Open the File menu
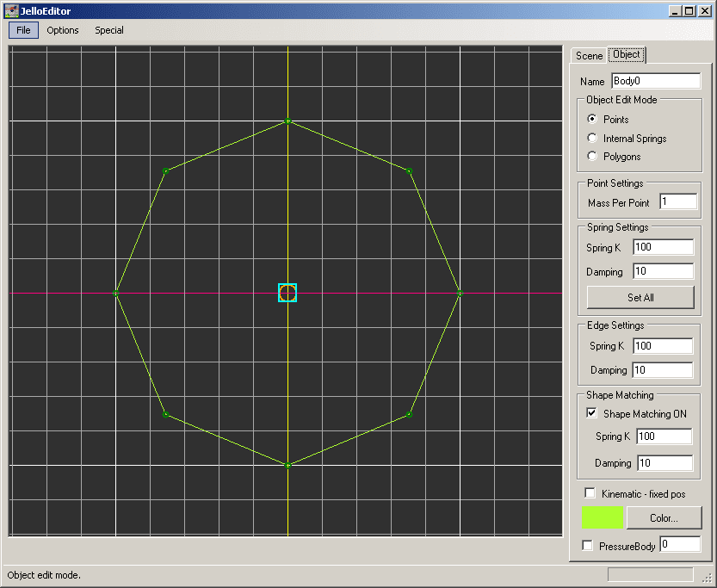The height and width of the screenshot is (588, 717). [23, 30]
